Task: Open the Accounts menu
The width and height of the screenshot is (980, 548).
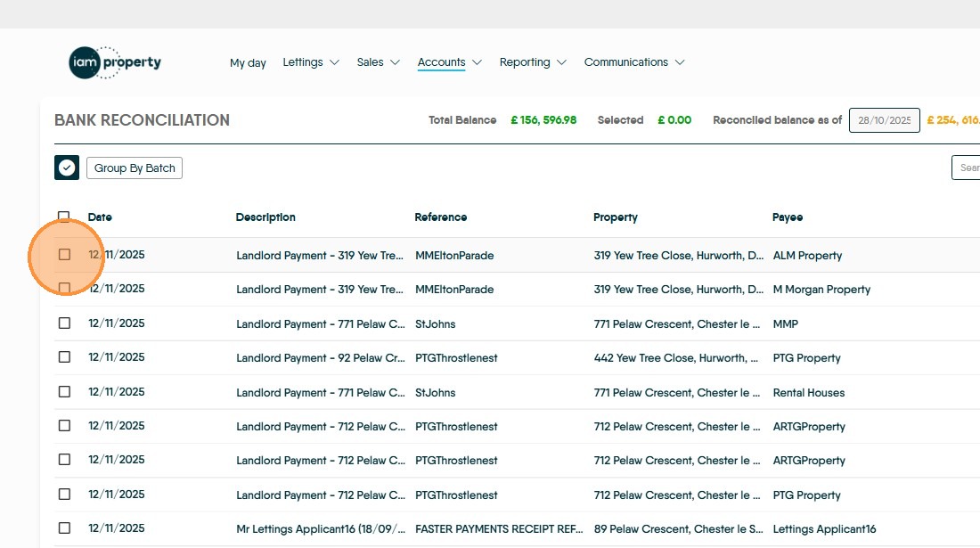Action: (449, 62)
